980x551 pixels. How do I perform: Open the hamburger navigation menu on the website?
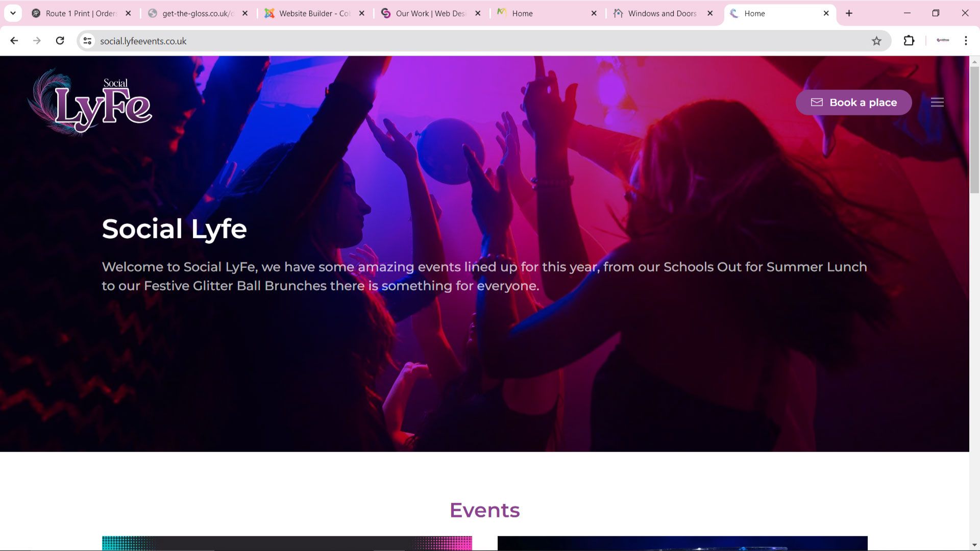(937, 102)
